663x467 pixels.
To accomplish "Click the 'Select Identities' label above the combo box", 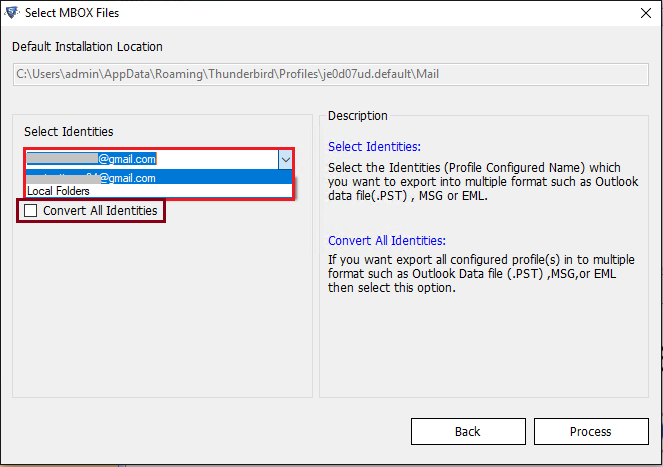I will [68, 132].
